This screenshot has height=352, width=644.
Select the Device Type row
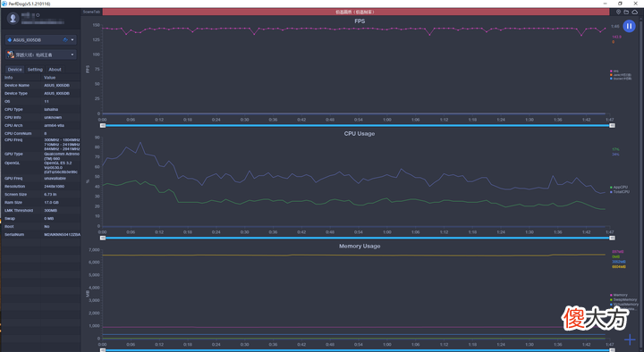coord(41,94)
